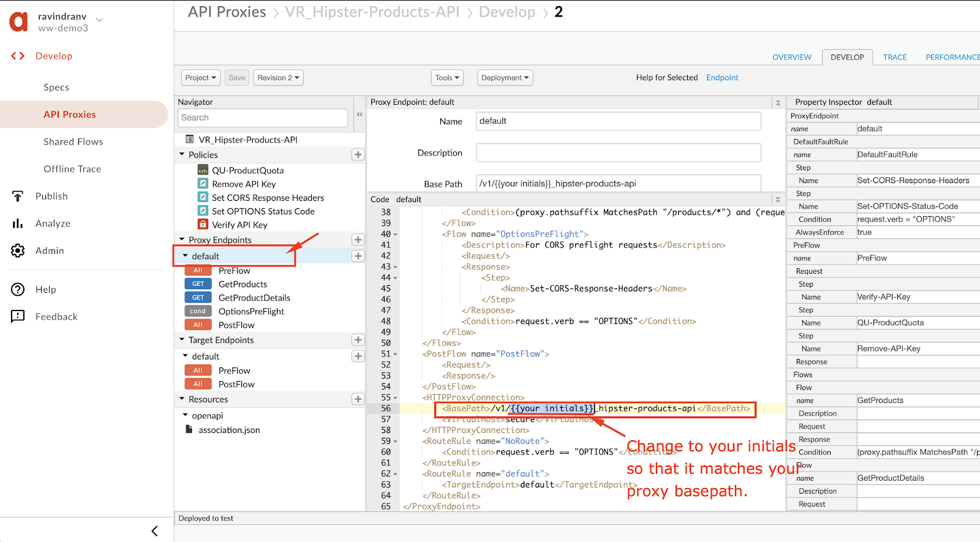Fold code at line 40
980x542 pixels.
tap(396, 235)
